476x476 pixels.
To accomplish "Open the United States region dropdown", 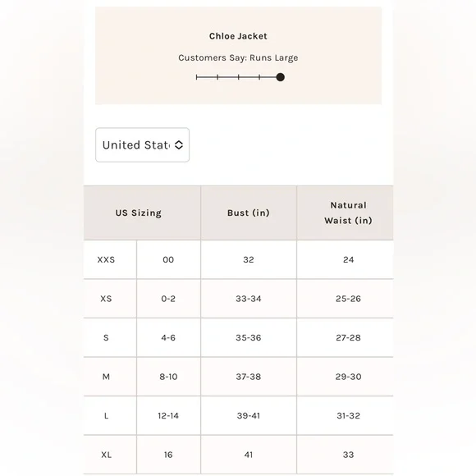I will click(142, 144).
